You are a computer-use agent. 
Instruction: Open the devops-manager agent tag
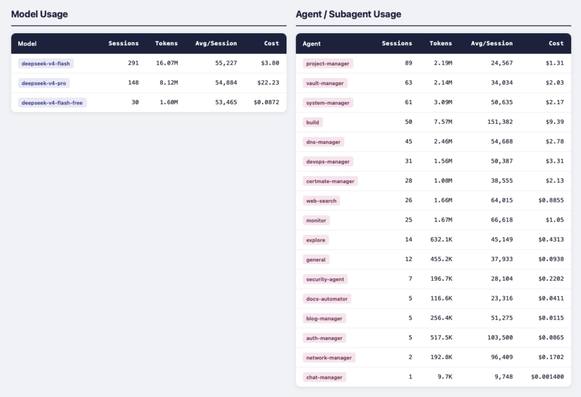pyautogui.click(x=328, y=162)
